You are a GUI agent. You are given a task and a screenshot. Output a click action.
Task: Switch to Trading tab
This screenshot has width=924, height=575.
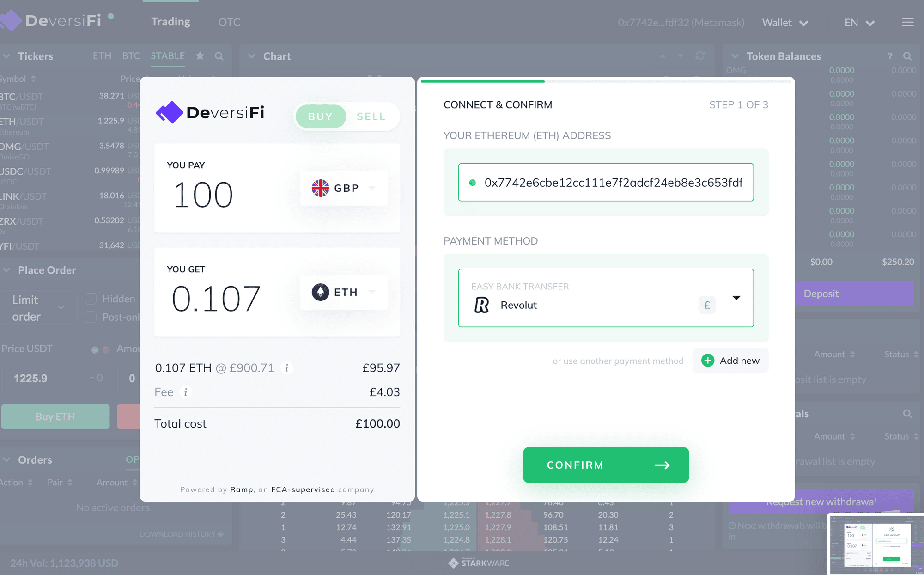click(170, 22)
